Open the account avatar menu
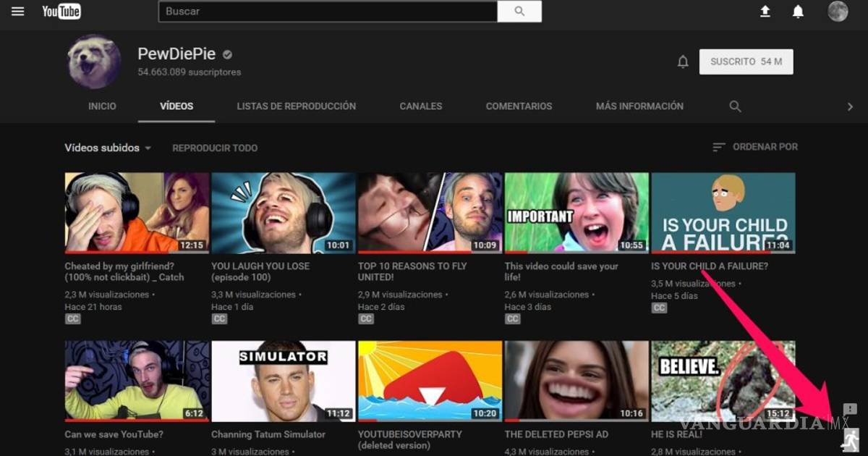This screenshot has width=868, height=456. pos(838,12)
